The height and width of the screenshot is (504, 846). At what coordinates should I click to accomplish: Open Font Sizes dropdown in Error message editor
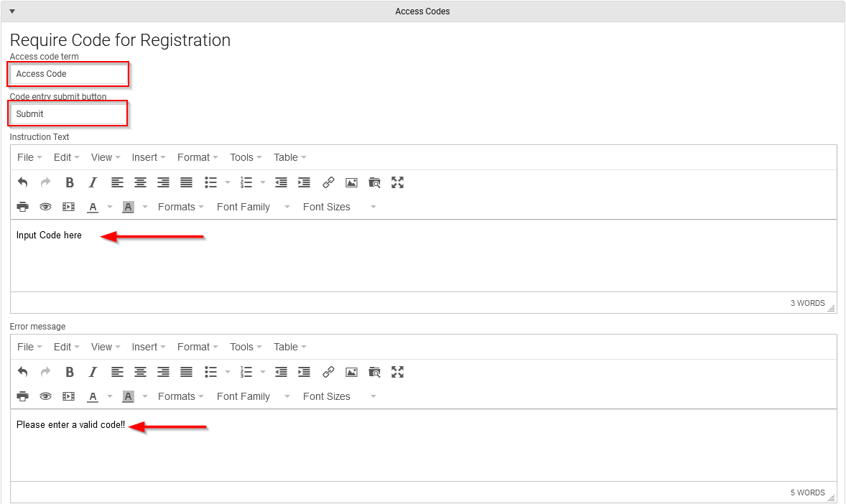coord(340,396)
